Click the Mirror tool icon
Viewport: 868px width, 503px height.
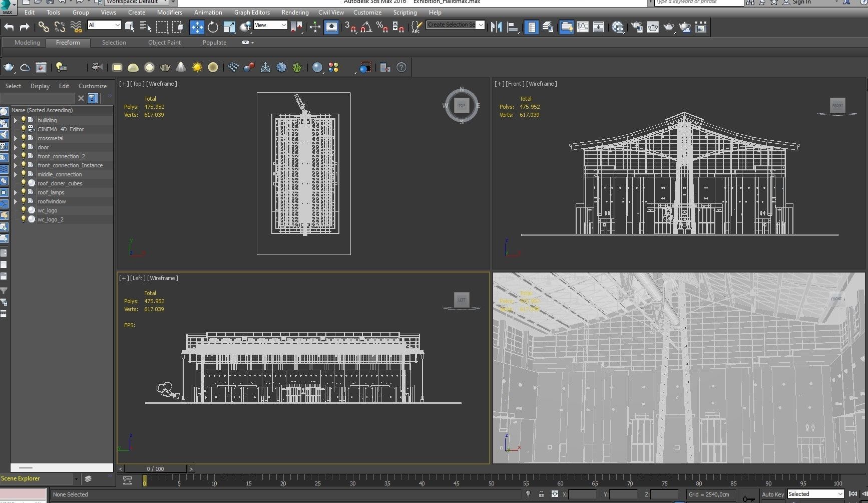pyautogui.click(x=496, y=27)
